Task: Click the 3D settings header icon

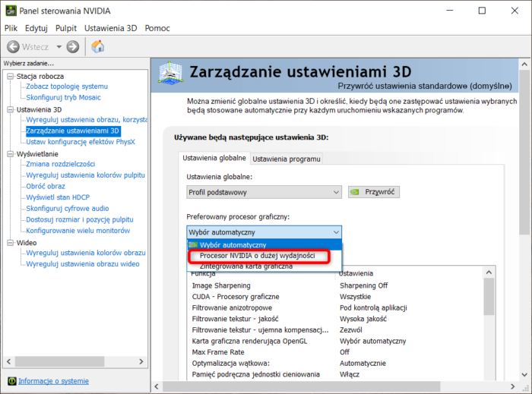Action: [x=171, y=72]
